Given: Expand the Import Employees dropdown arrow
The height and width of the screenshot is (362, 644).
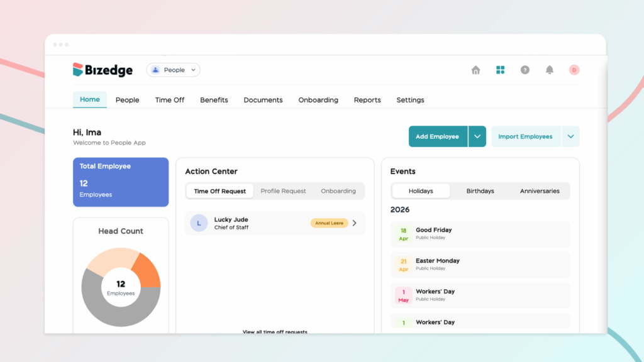Looking at the screenshot, I should 570,136.
